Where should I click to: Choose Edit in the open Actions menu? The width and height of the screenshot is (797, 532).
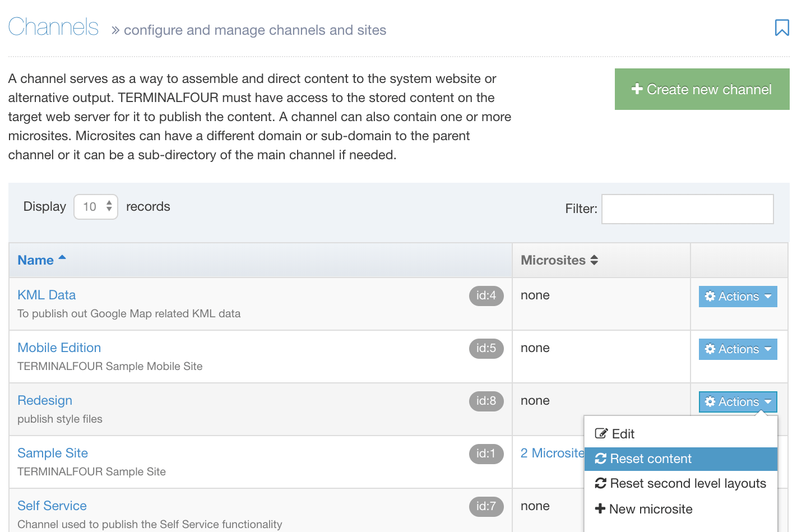tap(622, 433)
